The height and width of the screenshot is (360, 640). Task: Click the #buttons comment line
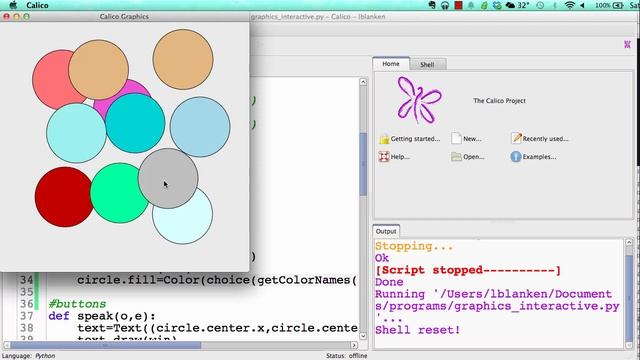click(77, 304)
